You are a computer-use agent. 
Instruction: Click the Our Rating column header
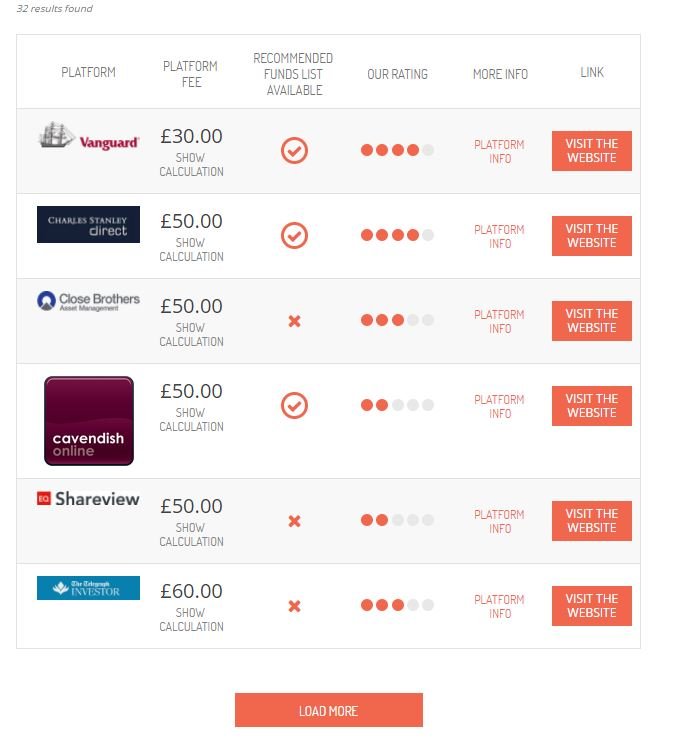point(397,74)
